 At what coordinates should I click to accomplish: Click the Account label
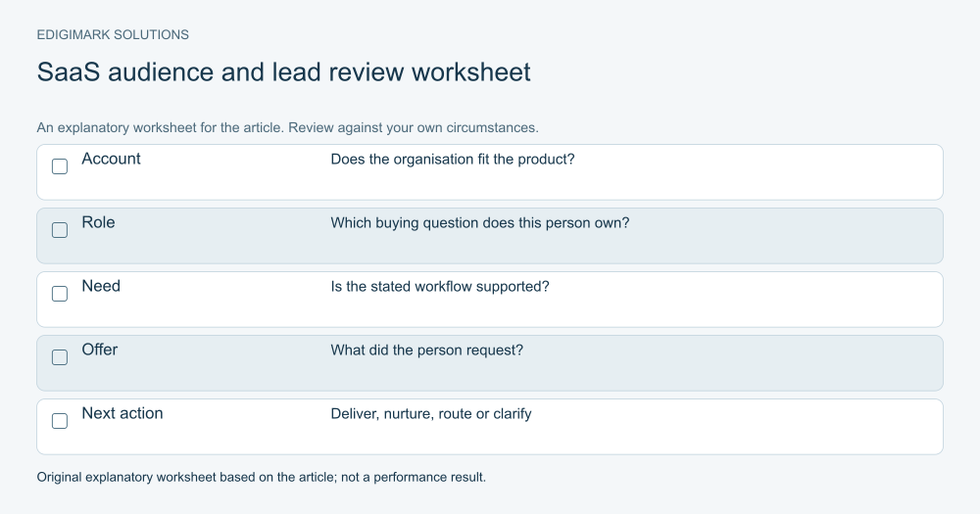pos(111,159)
